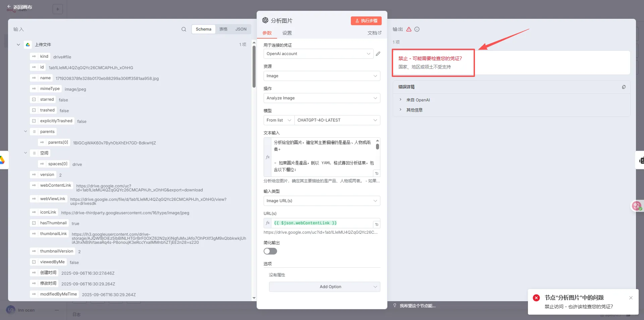644x320 pixels.
Task: Collapse the parents tree node
Action: point(25,132)
